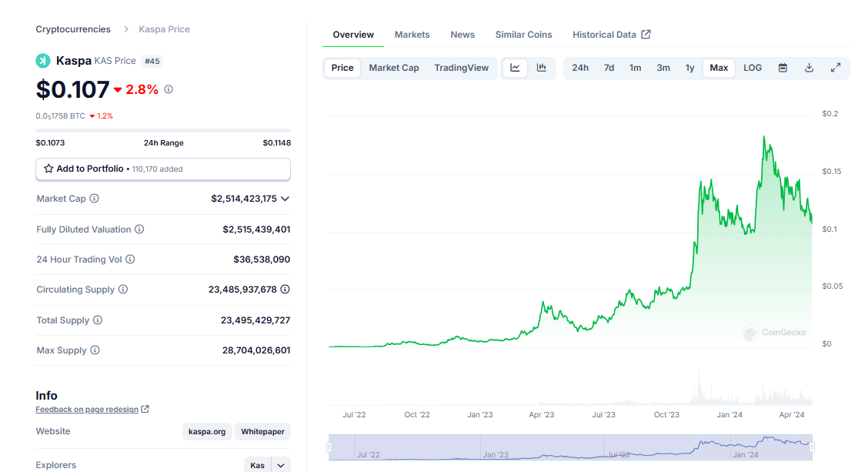Click the 23,495,429,727 total supply value
868x472 pixels.
pos(255,320)
